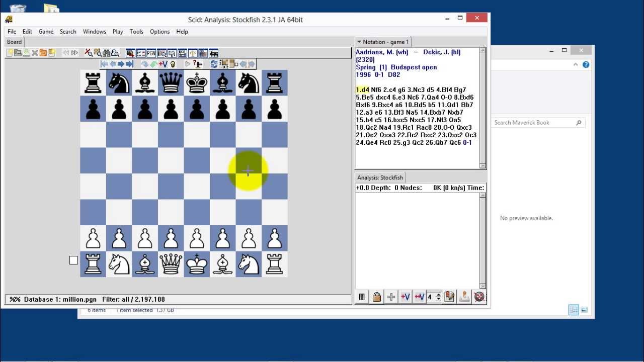The image size is (644, 362).
Task: Select the Analysis: Stockfish tab
Action: point(380,177)
